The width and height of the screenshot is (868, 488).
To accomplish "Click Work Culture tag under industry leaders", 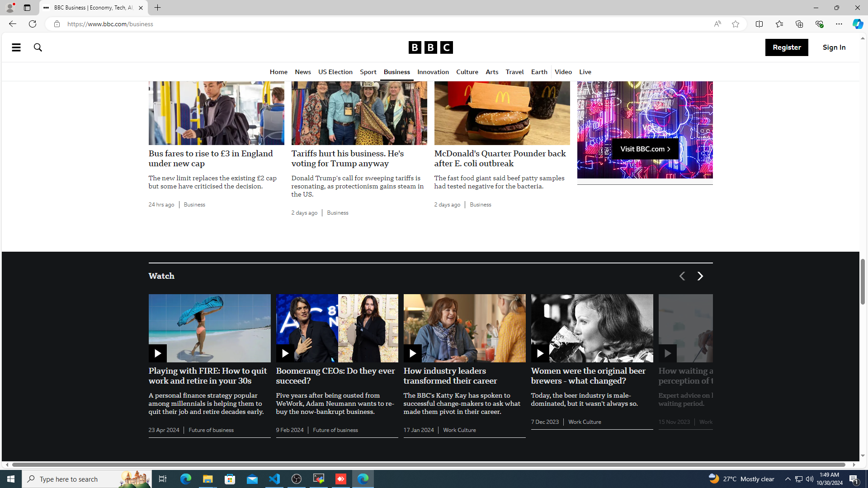I will (459, 430).
